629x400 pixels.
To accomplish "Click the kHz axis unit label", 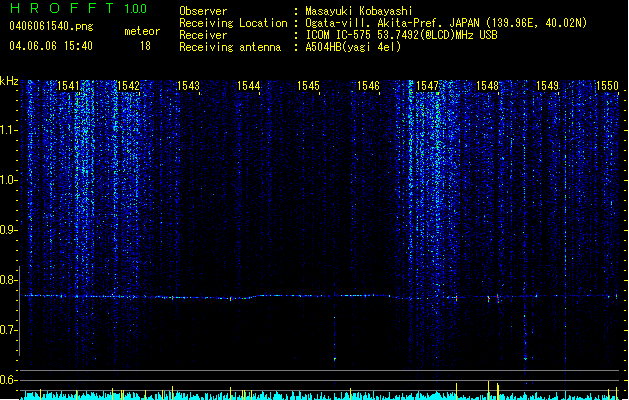I will click(9, 81).
